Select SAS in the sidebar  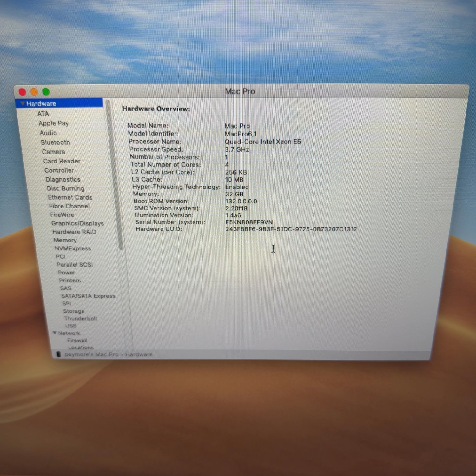tap(66, 288)
